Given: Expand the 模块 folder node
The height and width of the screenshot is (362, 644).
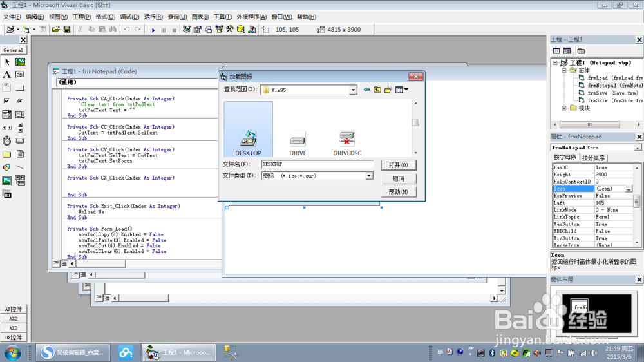Looking at the screenshot, I should [x=564, y=108].
